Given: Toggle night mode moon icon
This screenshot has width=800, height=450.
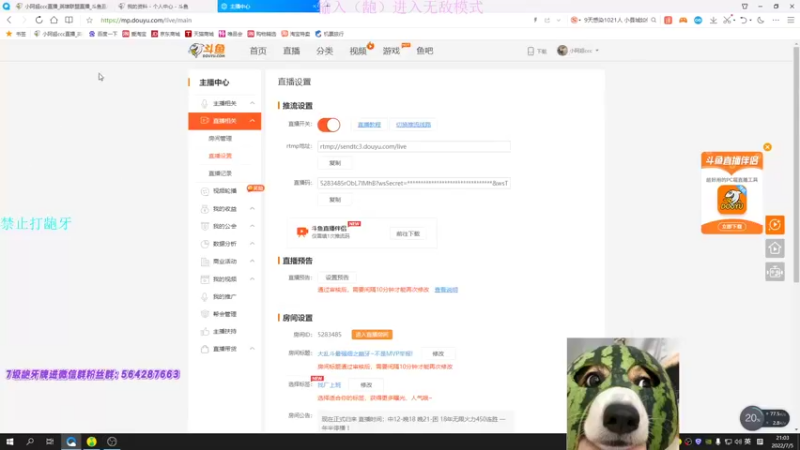Looking at the screenshot, I should click(x=761, y=20).
